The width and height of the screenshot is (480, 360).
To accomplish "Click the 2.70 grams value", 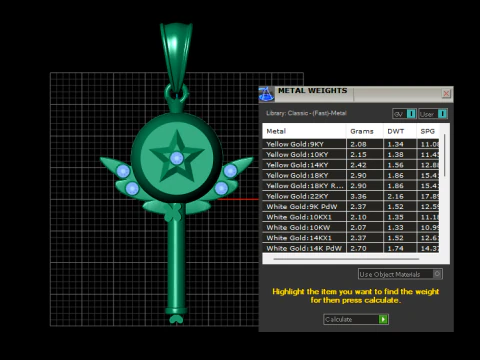I will tap(358, 248).
